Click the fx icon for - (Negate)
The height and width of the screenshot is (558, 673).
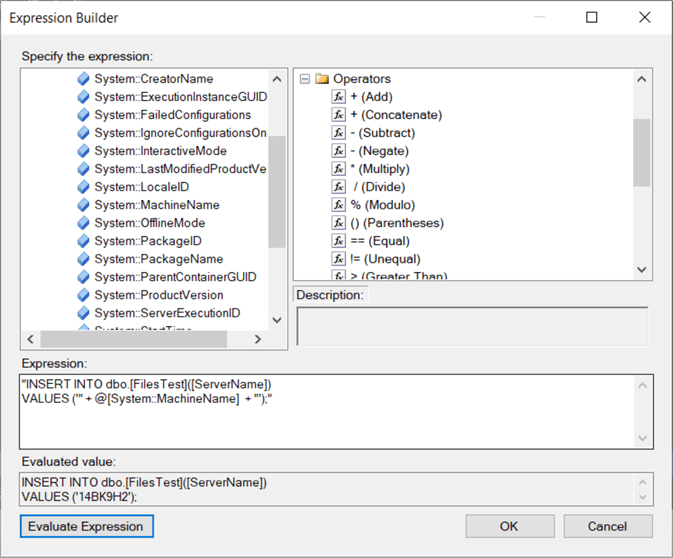[339, 151]
